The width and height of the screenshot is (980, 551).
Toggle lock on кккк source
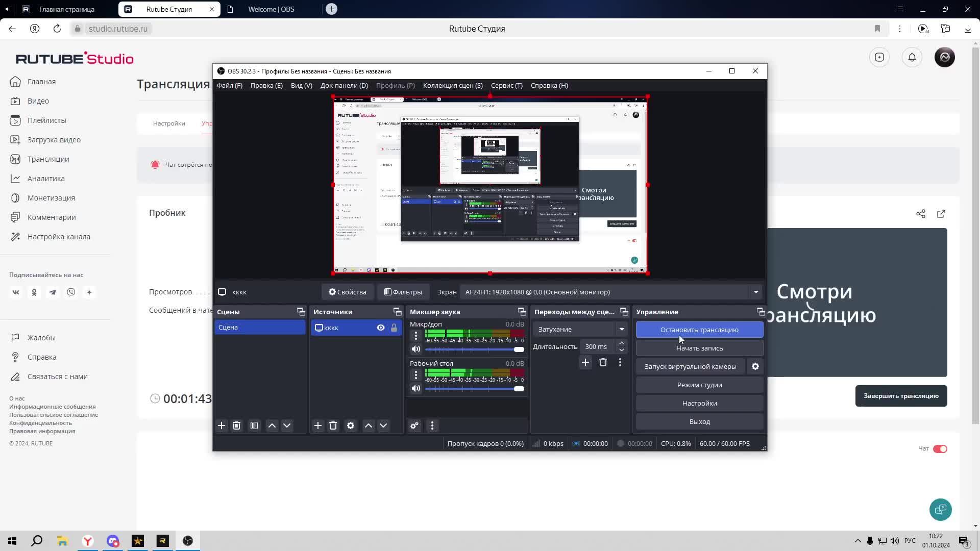pos(394,328)
